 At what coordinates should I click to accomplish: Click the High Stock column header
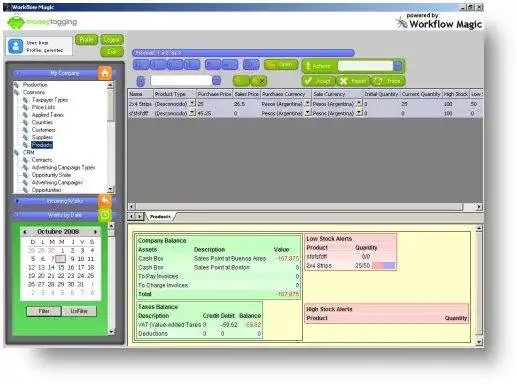456,94
